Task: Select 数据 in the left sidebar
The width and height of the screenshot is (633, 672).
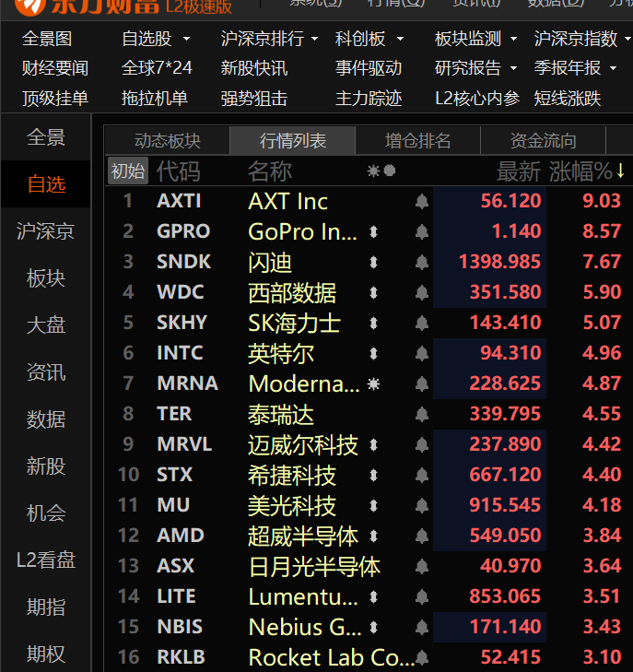Action: [x=46, y=419]
